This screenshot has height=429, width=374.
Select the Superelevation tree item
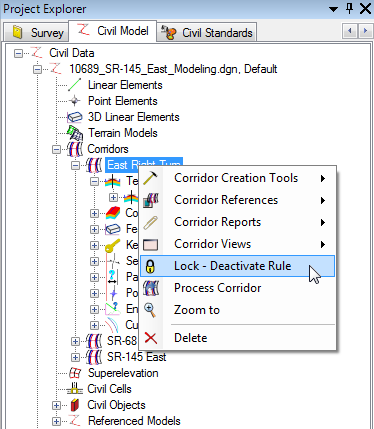click(x=123, y=373)
